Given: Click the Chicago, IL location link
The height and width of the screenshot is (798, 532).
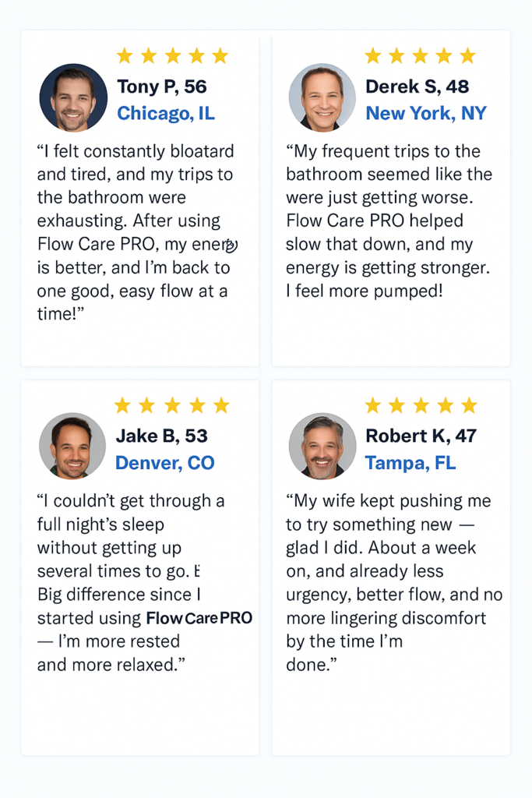Looking at the screenshot, I should point(166,113).
